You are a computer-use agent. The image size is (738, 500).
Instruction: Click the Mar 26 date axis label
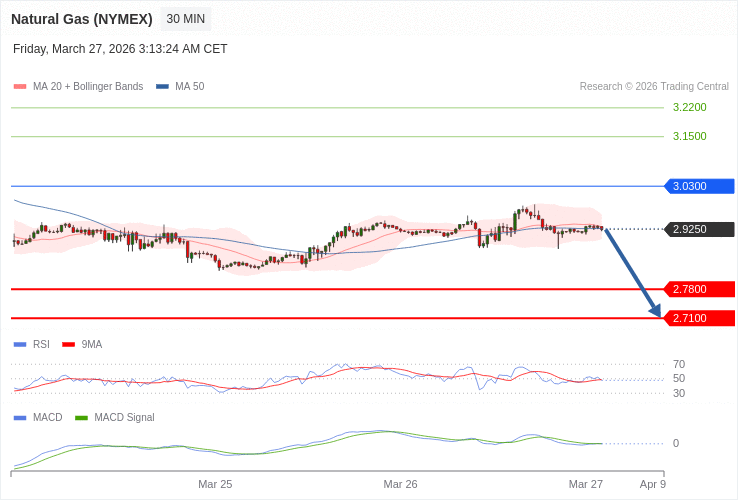pyautogui.click(x=400, y=484)
